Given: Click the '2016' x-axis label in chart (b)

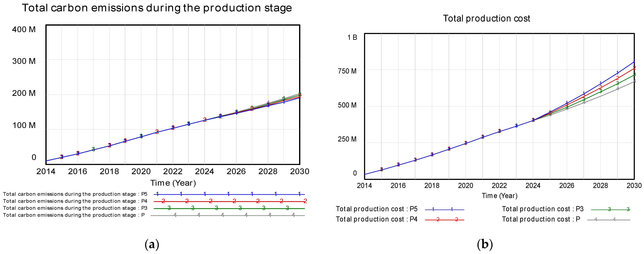Looking at the screenshot, I should point(398,186).
